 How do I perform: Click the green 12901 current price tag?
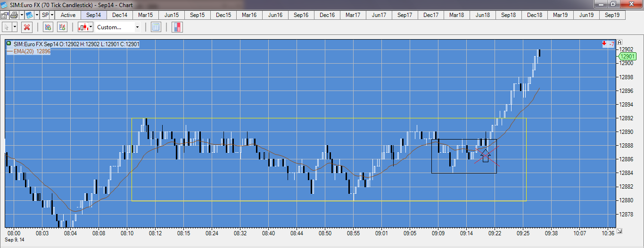coord(627,56)
